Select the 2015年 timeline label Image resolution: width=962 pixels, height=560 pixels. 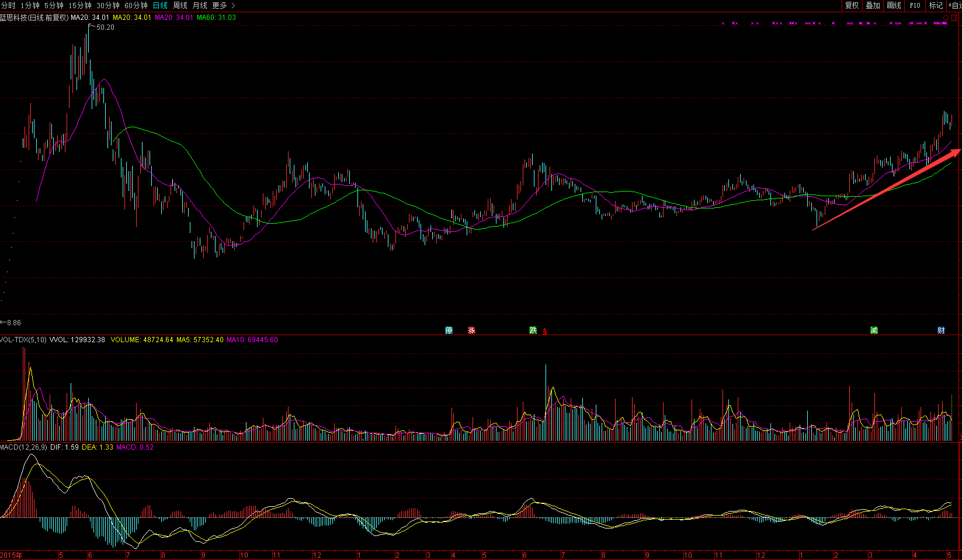pos(12,555)
